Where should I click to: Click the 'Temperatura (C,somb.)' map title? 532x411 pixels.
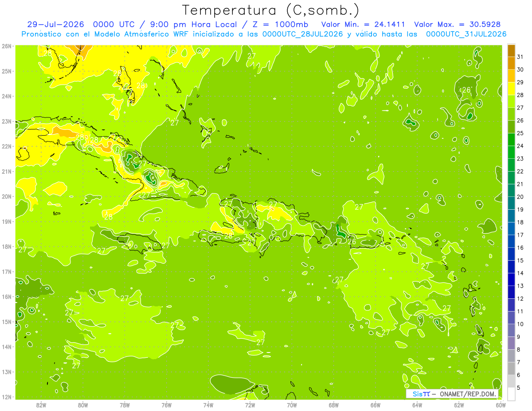pyautogui.click(x=270, y=10)
